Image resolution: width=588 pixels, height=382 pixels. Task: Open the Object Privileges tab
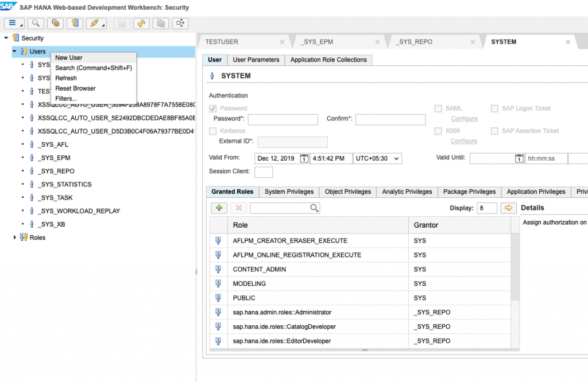(x=348, y=192)
